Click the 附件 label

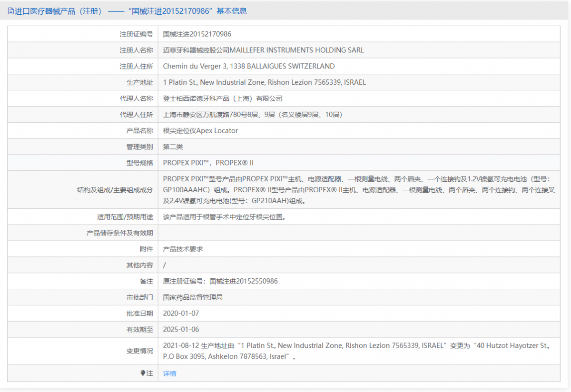coord(147,249)
